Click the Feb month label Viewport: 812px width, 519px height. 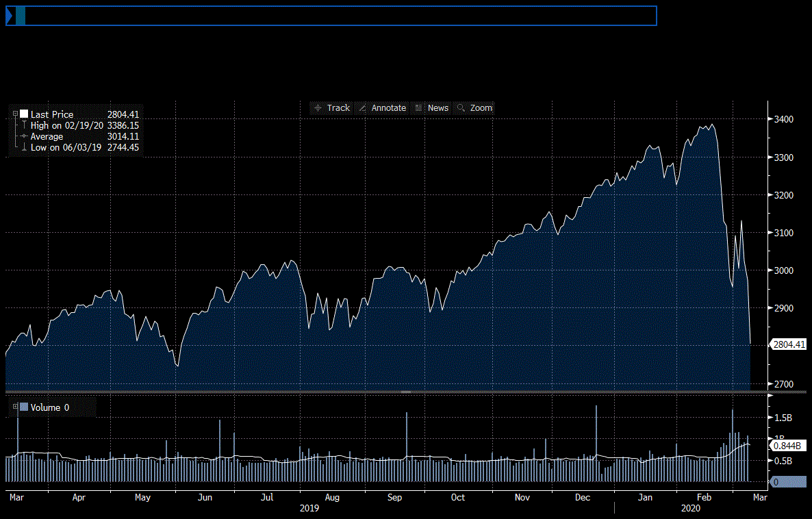(705, 497)
